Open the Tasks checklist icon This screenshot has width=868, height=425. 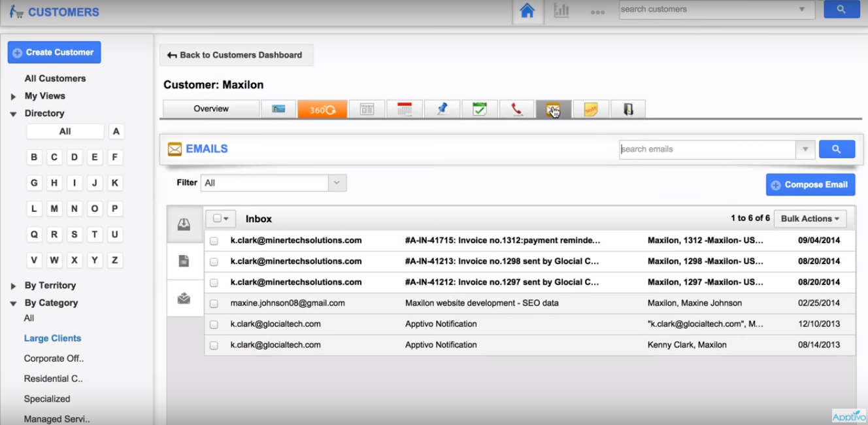point(480,109)
